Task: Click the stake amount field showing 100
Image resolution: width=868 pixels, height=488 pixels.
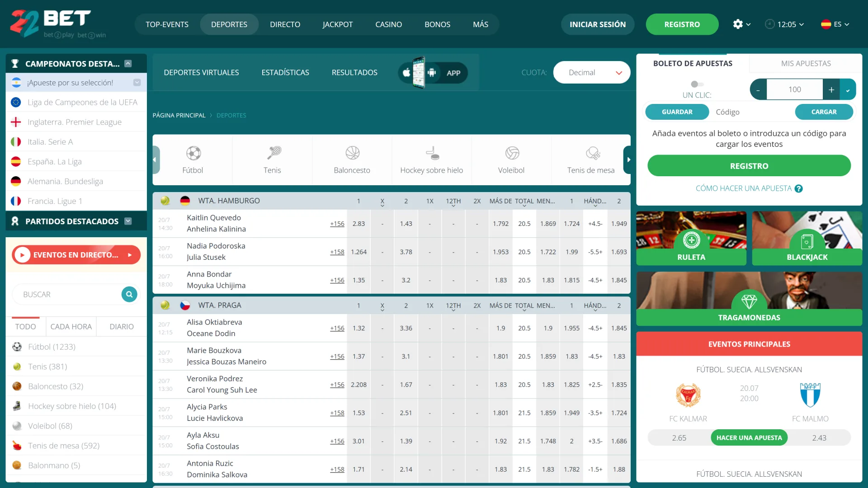Action: coord(795,89)
